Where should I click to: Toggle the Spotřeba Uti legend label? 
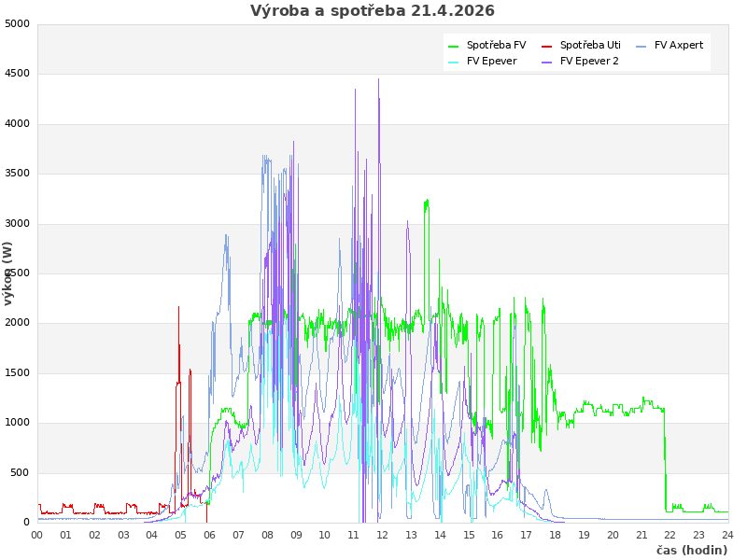pyautogui.click(x=590, y=45)
